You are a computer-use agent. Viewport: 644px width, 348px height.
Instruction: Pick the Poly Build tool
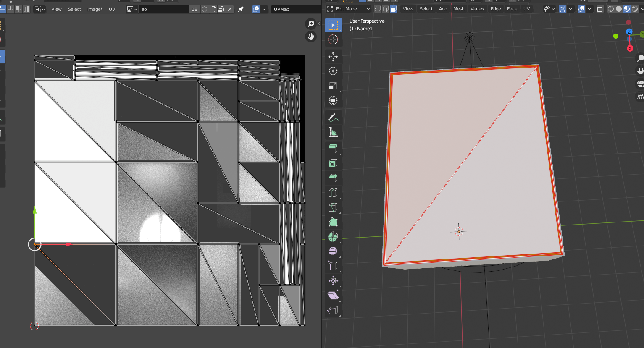pos(333,222)
